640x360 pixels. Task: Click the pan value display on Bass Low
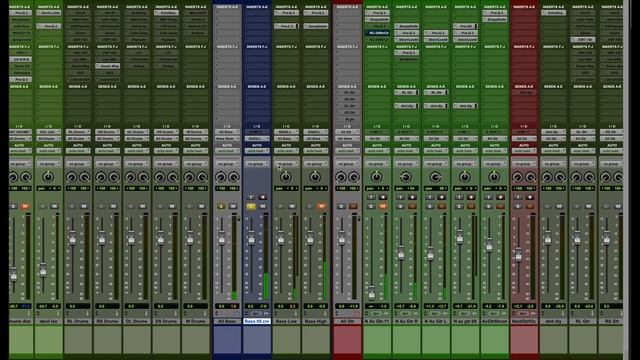coord(286,189)
